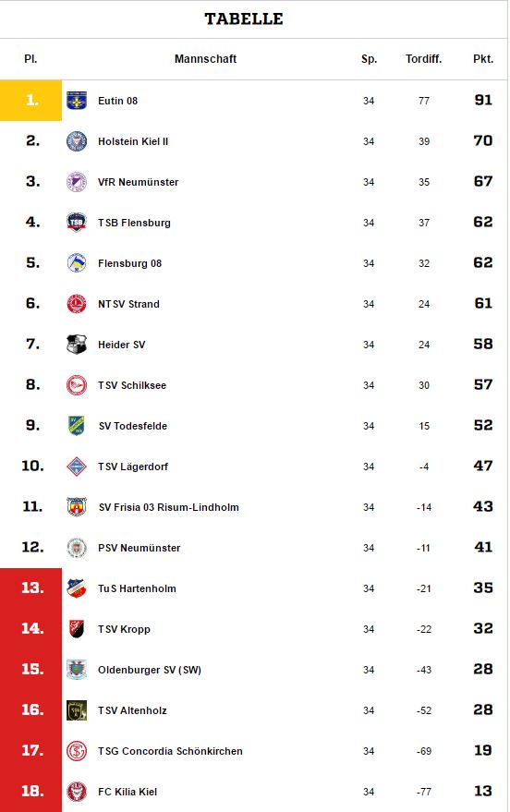This screenshot has width=510, height=812.
Task: Click the Holstein Kiel II club logo
Action: pyautogui.click(x=77, y=140)
